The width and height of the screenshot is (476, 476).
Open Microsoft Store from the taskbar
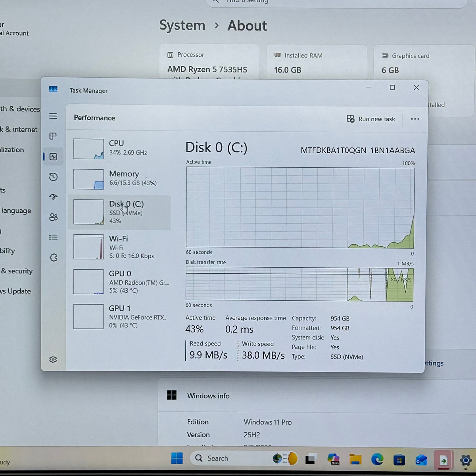click(x=399, y=460)
